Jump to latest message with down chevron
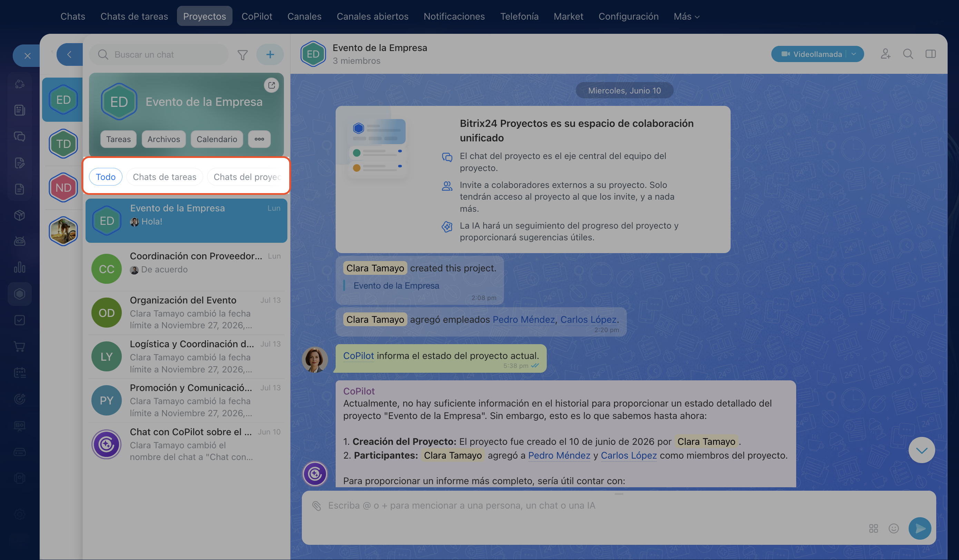Viewport: 959px width, 560px height. [x=921, y=450]
